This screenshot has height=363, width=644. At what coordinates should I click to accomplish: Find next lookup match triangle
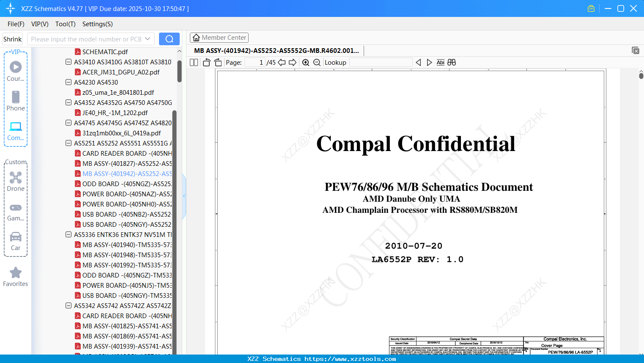click(429, 63)
